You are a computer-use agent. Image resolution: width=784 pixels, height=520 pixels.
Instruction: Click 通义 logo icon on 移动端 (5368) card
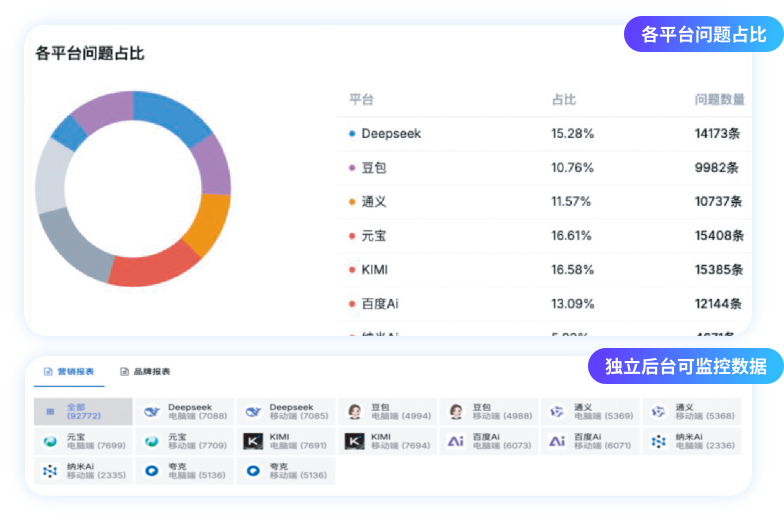coord(658,412)
